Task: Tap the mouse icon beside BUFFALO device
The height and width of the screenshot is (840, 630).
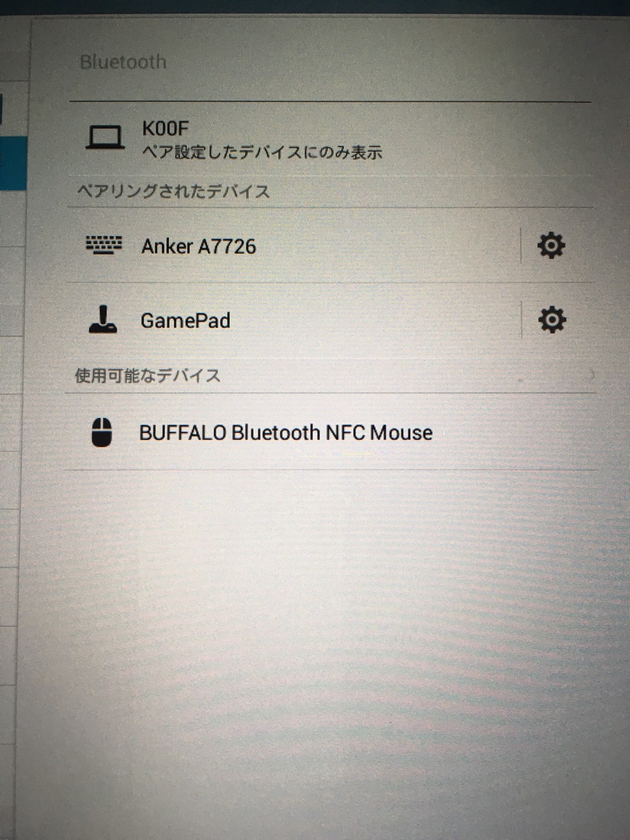Action: 102,433
